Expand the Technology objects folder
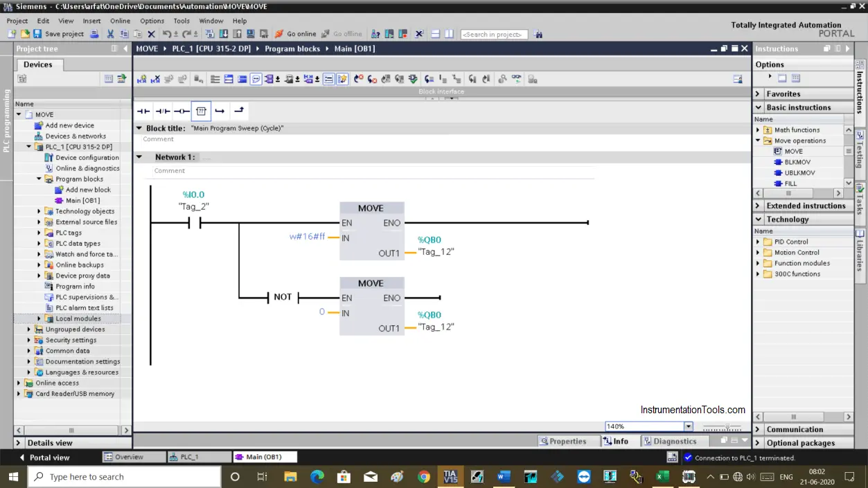The height and width of the screenshot is (488, 868). [39, 211]
